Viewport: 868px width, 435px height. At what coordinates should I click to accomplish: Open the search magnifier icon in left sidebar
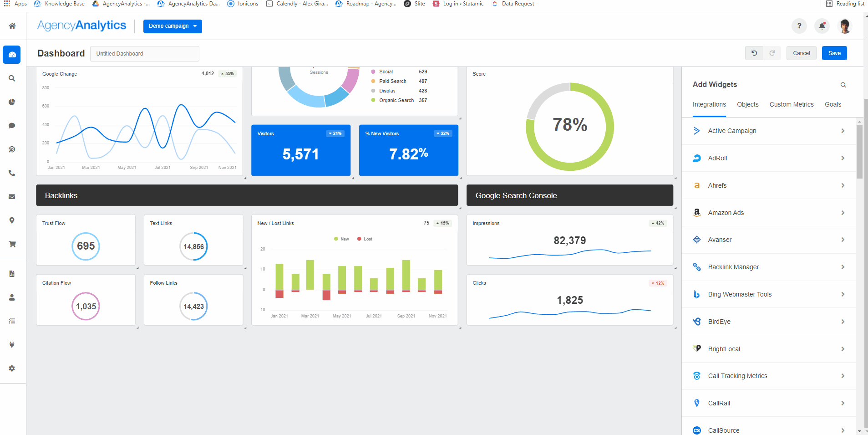12,78
